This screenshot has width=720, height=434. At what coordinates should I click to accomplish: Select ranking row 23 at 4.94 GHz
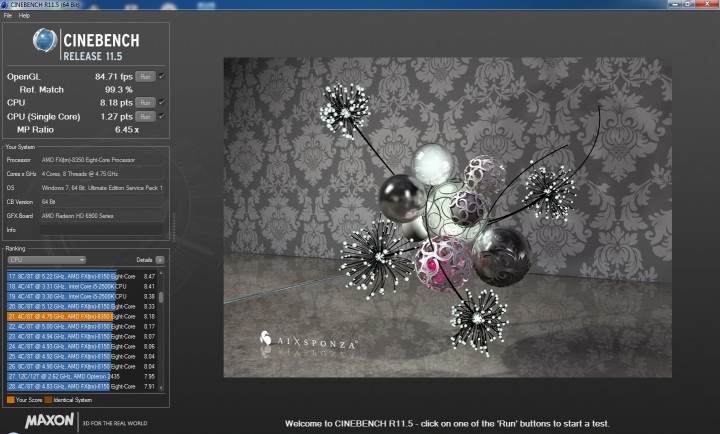point(82,337)
